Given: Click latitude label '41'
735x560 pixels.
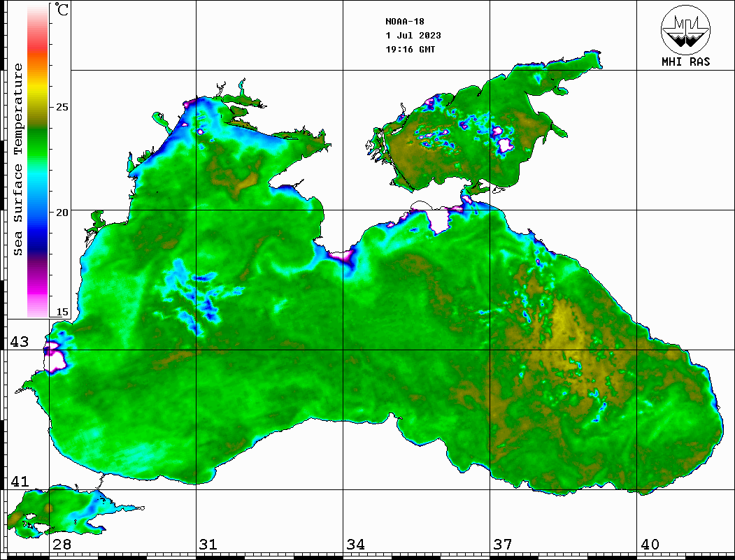Looking at the screenshot, I should point(20,481).
